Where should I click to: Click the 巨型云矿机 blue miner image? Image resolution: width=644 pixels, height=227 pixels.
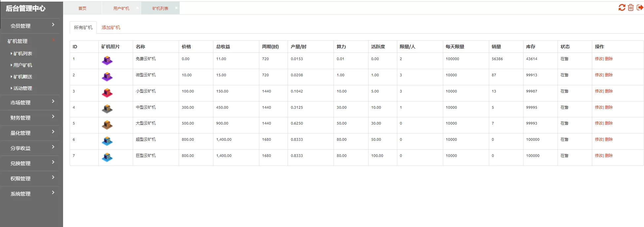coord(107,157)
